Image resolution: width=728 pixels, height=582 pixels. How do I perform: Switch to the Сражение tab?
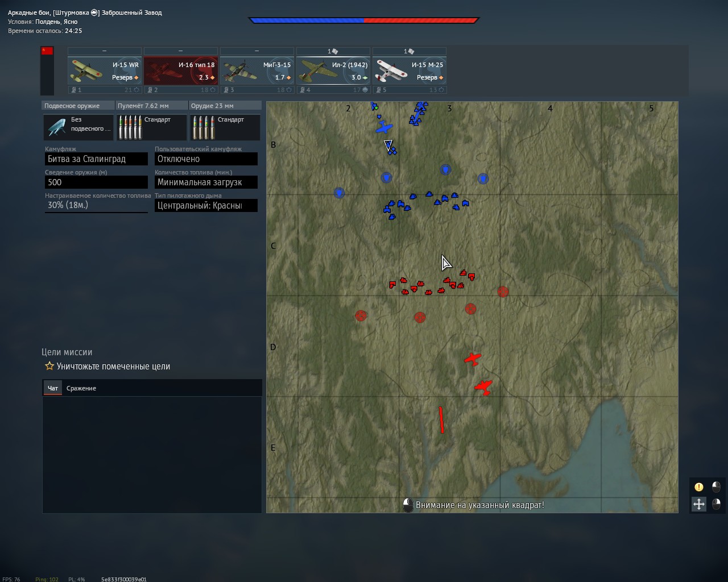pyautogui.click(x=81, y=388)
